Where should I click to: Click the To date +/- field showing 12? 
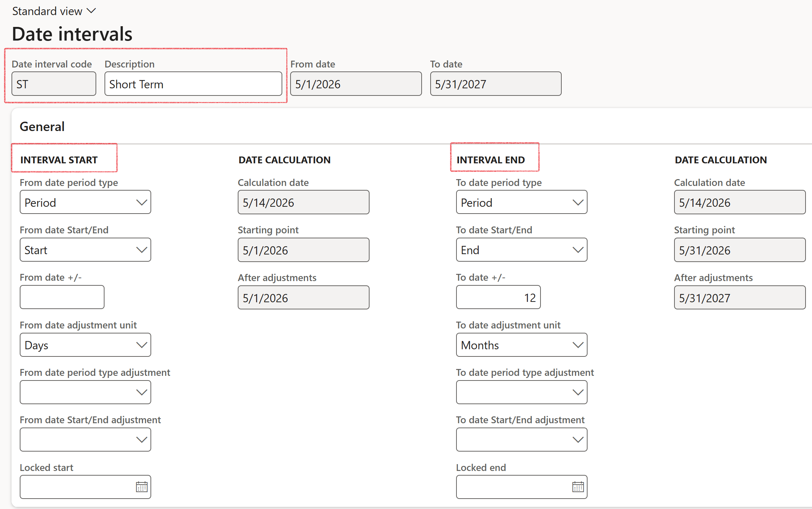coord(498,297)
